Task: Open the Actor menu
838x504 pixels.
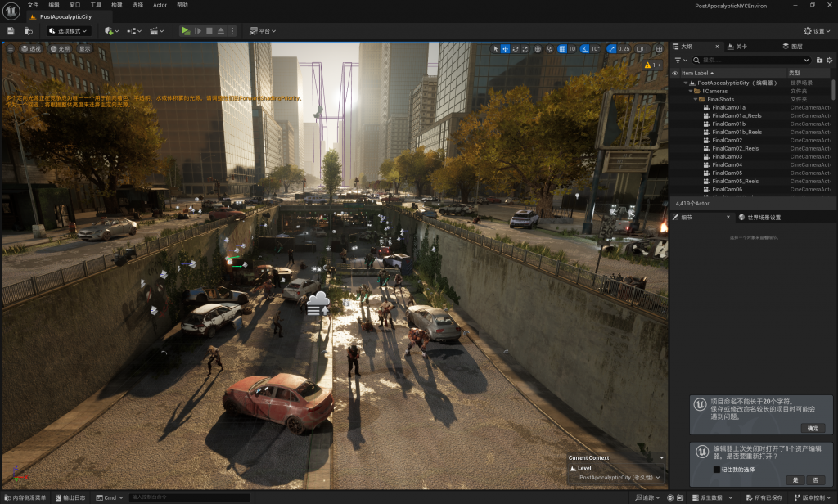Action: click(160, 5)
